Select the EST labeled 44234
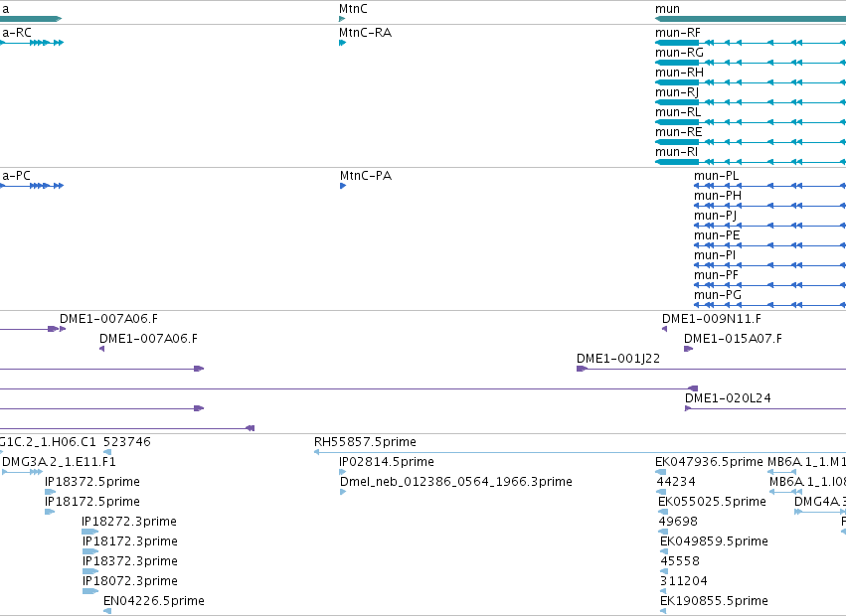Screen dimensions: 846x616 pos(661,492)
